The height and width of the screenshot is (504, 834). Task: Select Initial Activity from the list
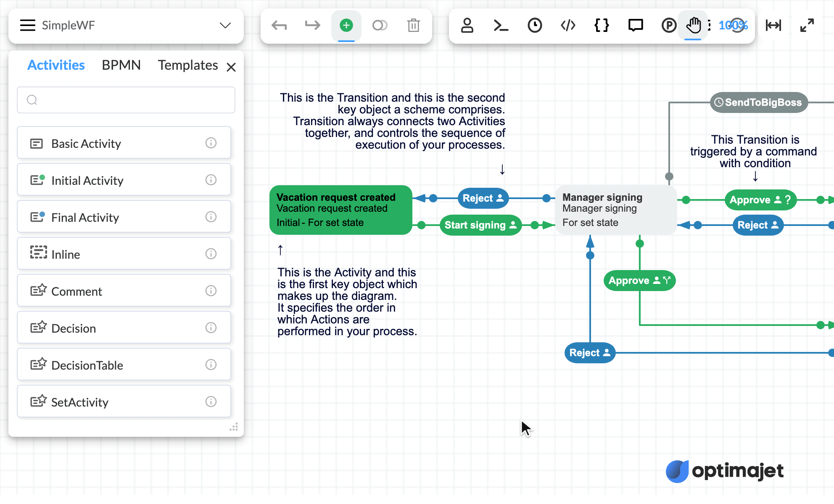coord(124,180)
